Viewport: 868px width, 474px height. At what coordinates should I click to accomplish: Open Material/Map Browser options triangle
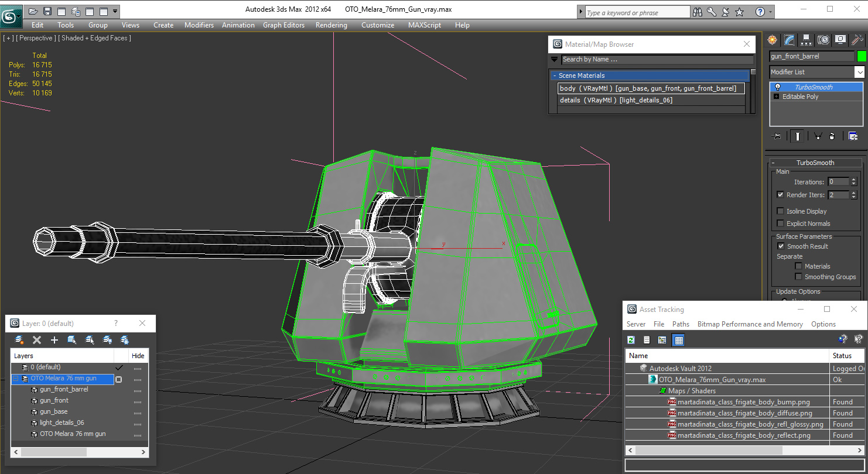pyautogui.click(x=554, y=59)
